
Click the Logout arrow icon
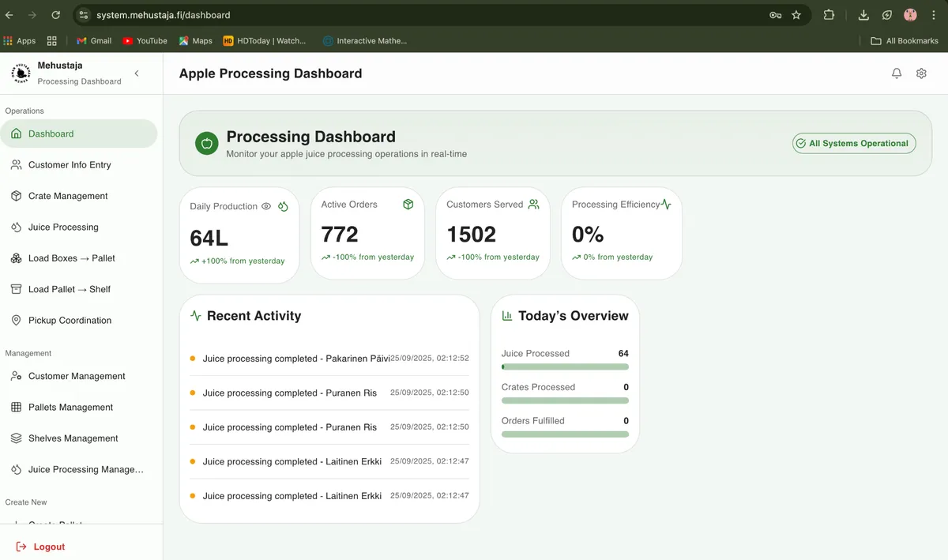pyautogui.click(x=21, y=547)
